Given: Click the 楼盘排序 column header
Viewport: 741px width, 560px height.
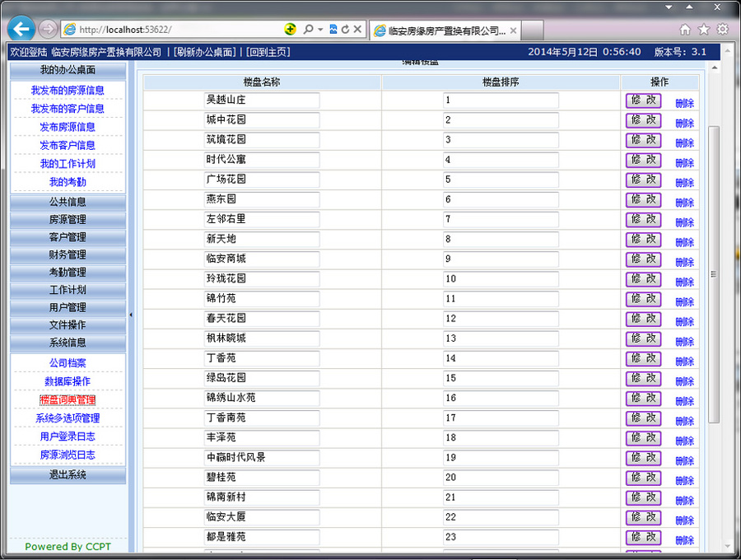Looking at the screenshot, I should (x=501, y=82).
